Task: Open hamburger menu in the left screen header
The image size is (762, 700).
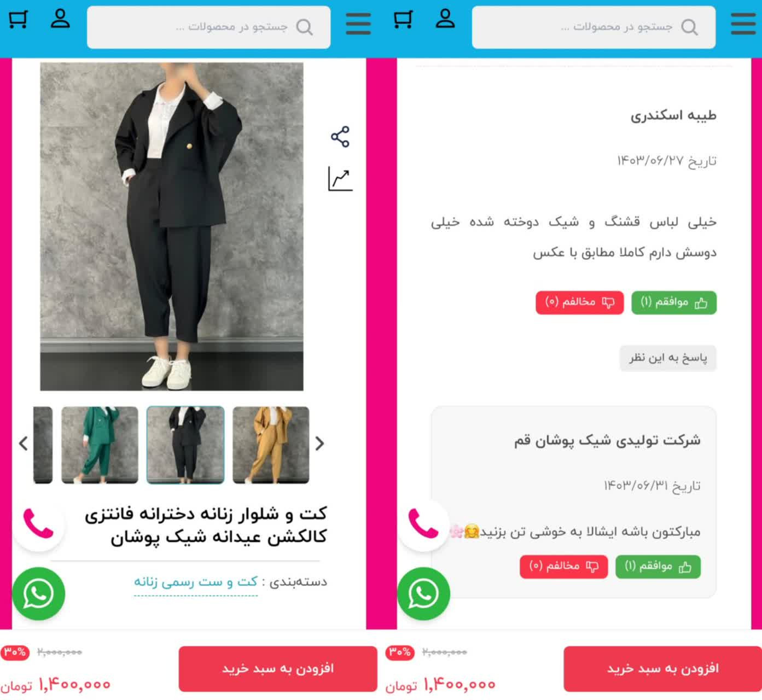Action: [x=358, y=24]
